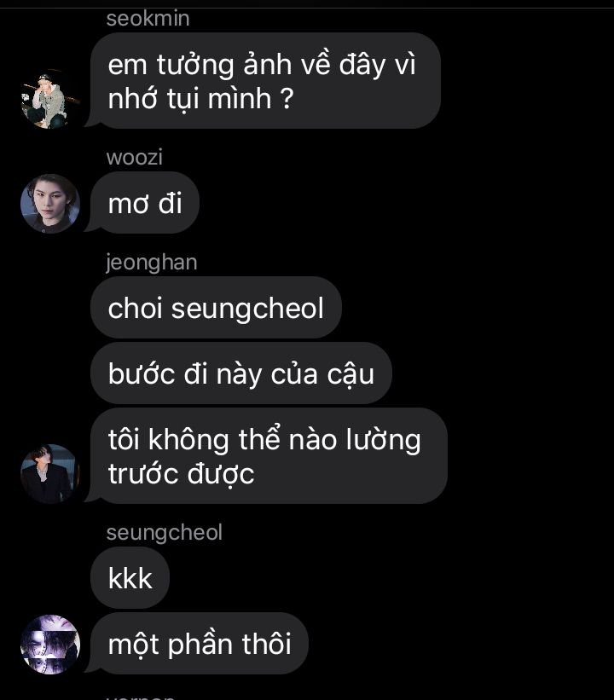
Task: Select the 'kkk' message bubble
Action: [x=130, y=578]
